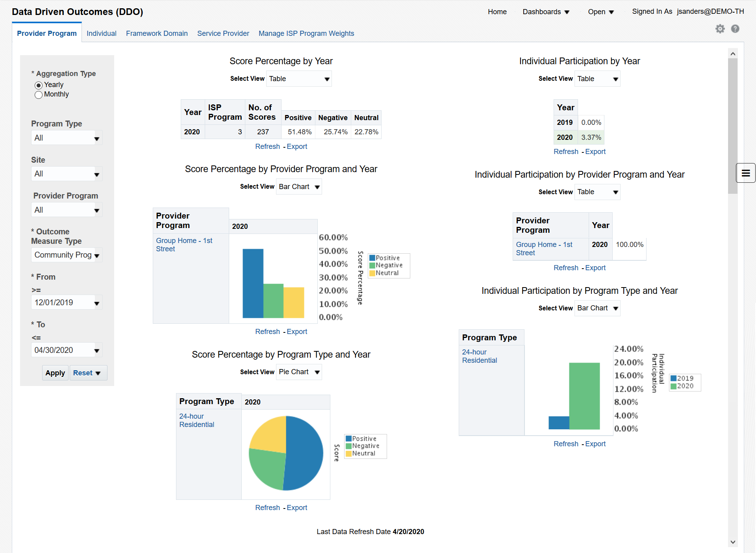Select the Yearly aggregation type
Screen dimensions: 756x553
[38, 85]
